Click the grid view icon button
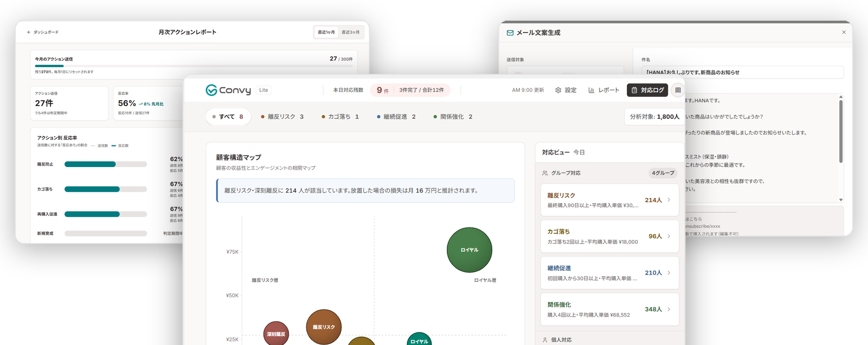The height and width of the screenshot is (345, 868). 678,90
